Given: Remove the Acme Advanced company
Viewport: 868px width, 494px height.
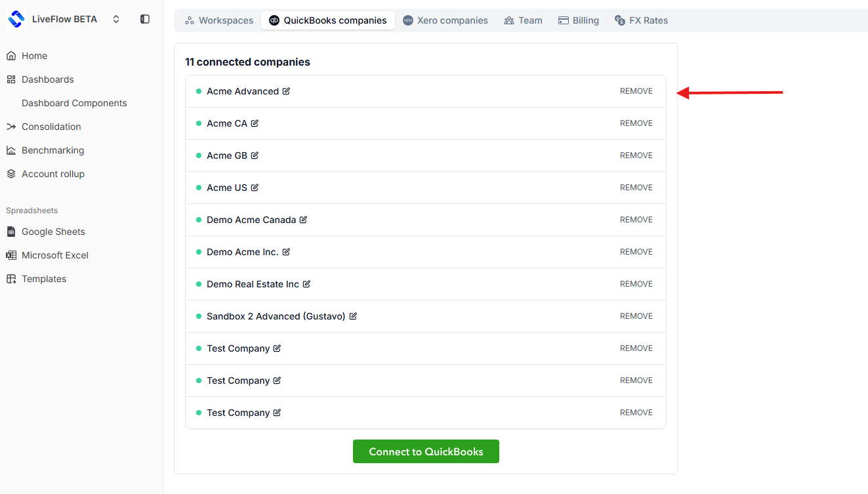Looking at the screenshot, I should click(x=636, y=91).
